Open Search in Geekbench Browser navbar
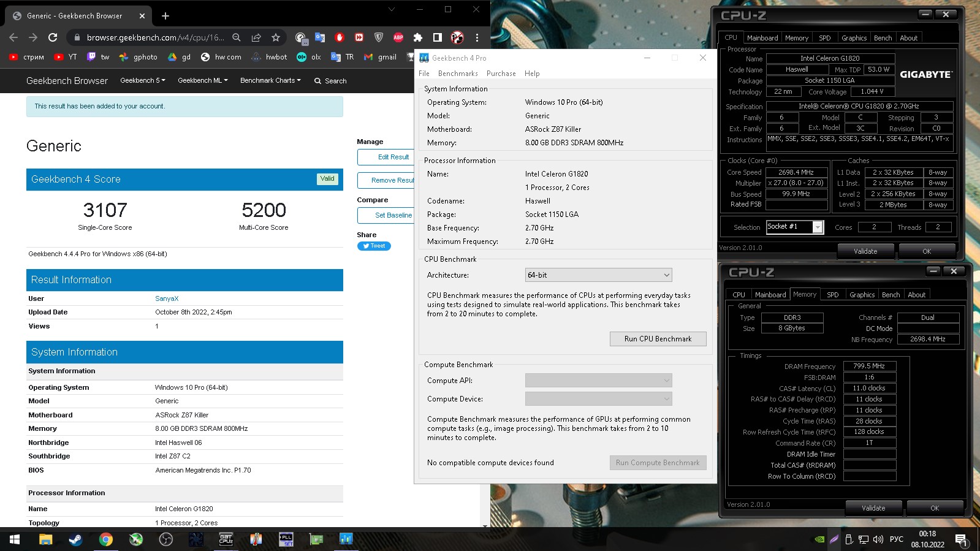Image resolution: width=980 pixels, height=551 pixels. (330, 81)
